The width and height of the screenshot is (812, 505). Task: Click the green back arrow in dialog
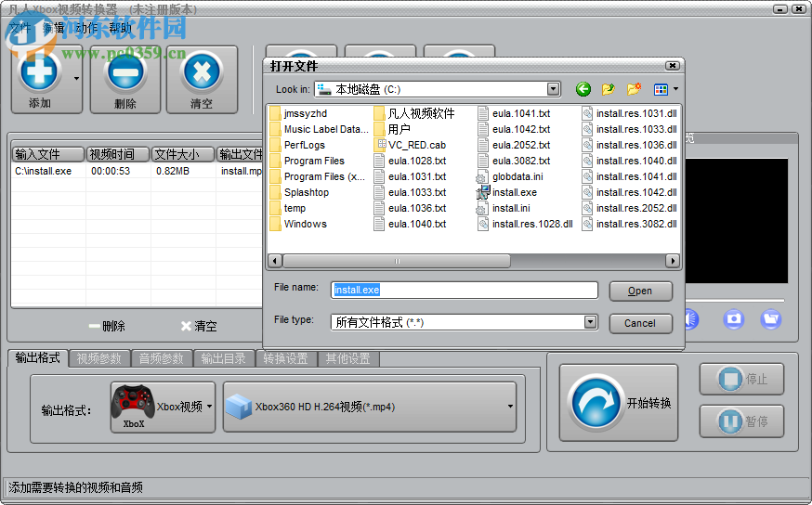point(583,89)
